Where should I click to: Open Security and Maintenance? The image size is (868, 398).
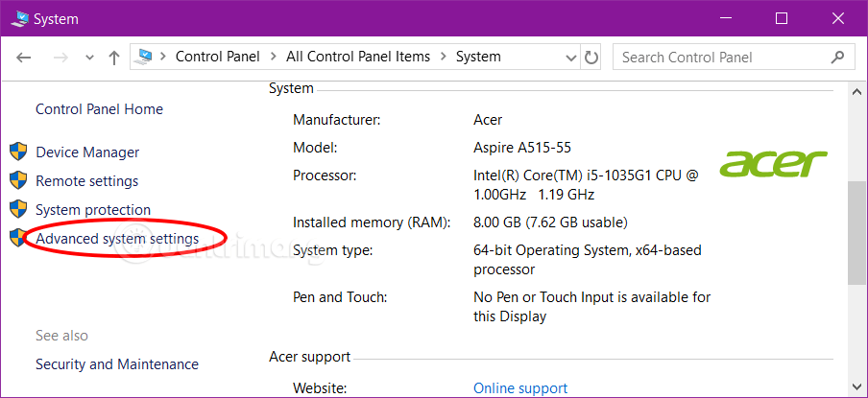click(117, 364)
